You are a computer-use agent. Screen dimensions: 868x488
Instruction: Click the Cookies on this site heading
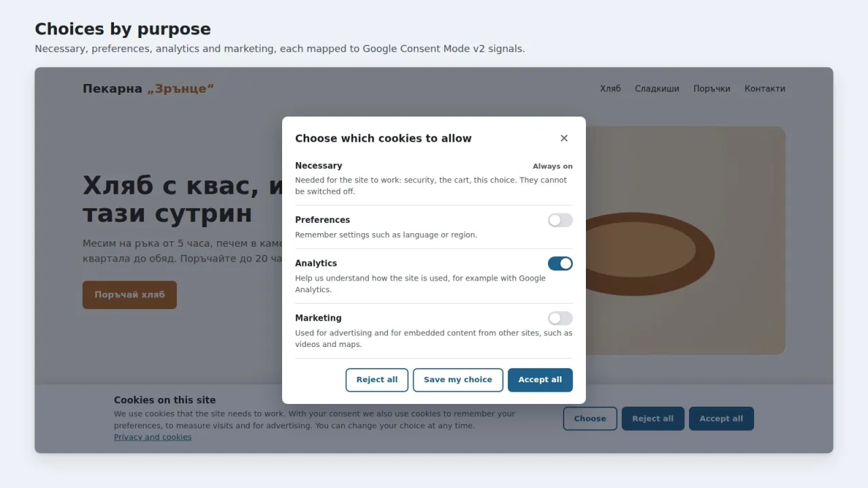pos(165,401)
